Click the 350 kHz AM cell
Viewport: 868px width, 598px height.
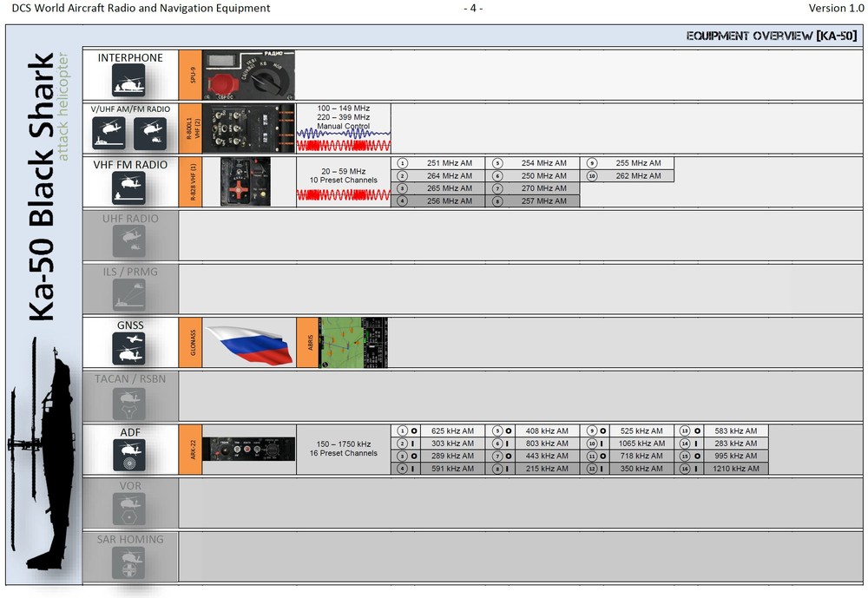[641, 469]
